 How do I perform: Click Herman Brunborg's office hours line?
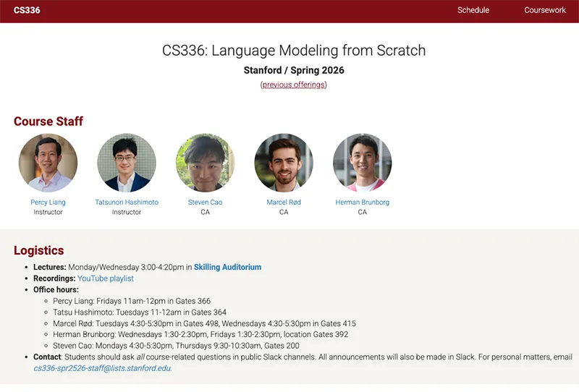[x=200, y=334]
